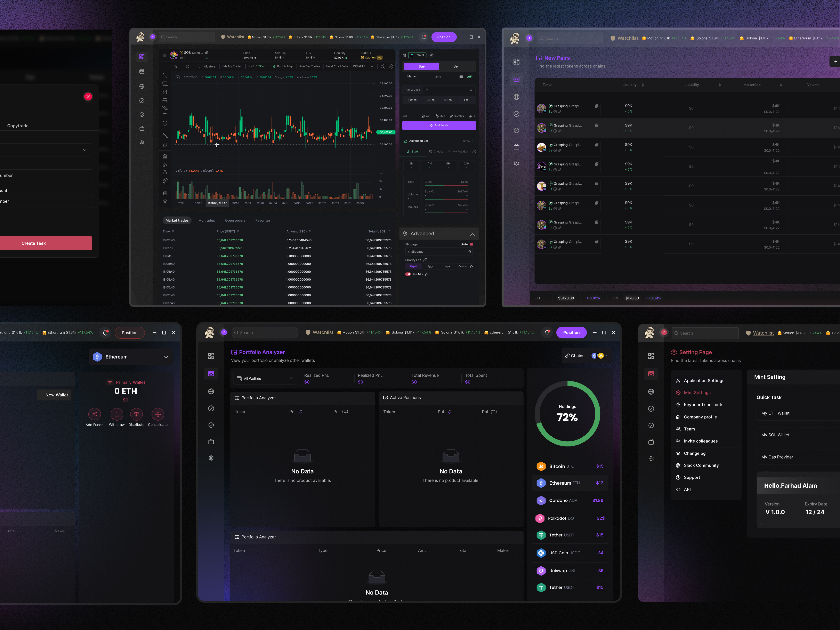Click the Holdings 72% progress ring

567,414
